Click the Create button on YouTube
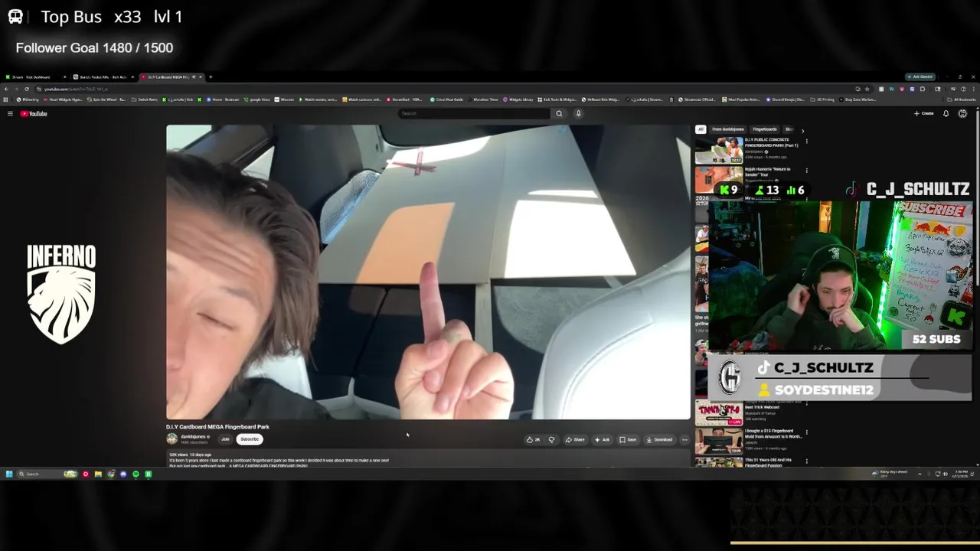Image resolution: width=980 pixels, height=551 pixels. pos(923,113)
